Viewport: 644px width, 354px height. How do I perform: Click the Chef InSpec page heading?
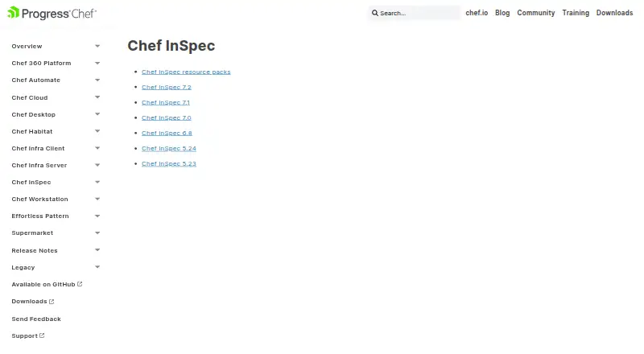click(x=171, y=46)
